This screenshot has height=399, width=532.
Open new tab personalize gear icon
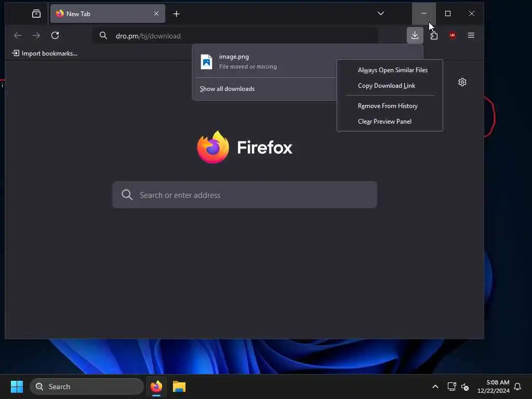pyautogui.click(x=462, y=82)
